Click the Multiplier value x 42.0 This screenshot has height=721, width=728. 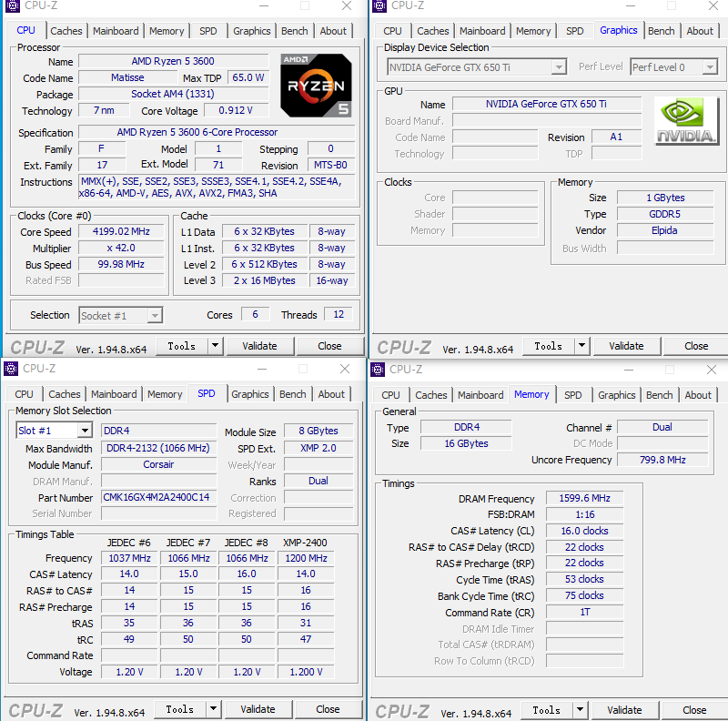(121, 249)
